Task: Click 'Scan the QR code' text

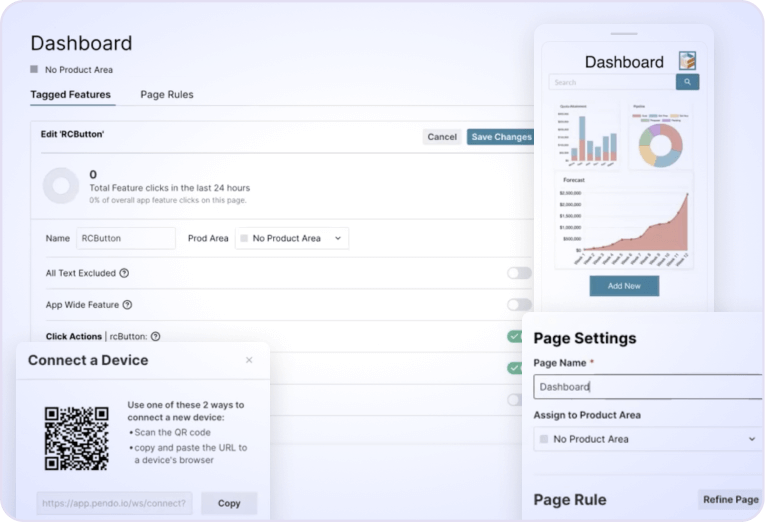Action: pyautogui.click(x=172, y=432)
